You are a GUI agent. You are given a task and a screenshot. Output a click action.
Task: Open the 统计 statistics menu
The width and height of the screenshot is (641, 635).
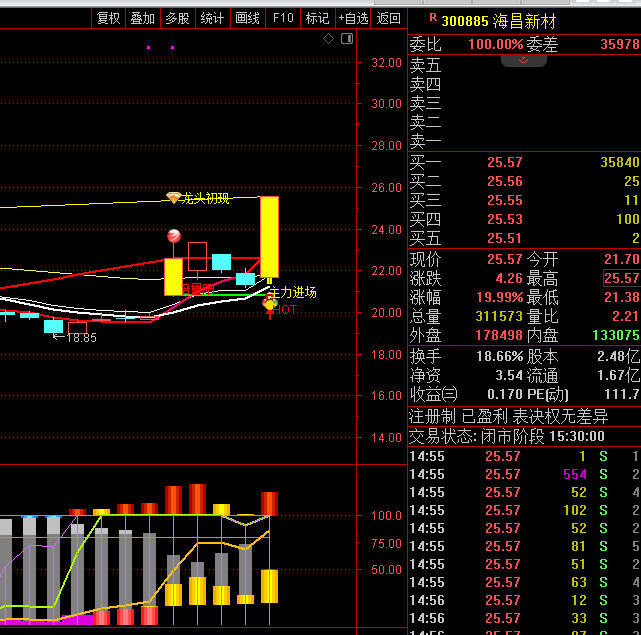[x=212, y=18]
